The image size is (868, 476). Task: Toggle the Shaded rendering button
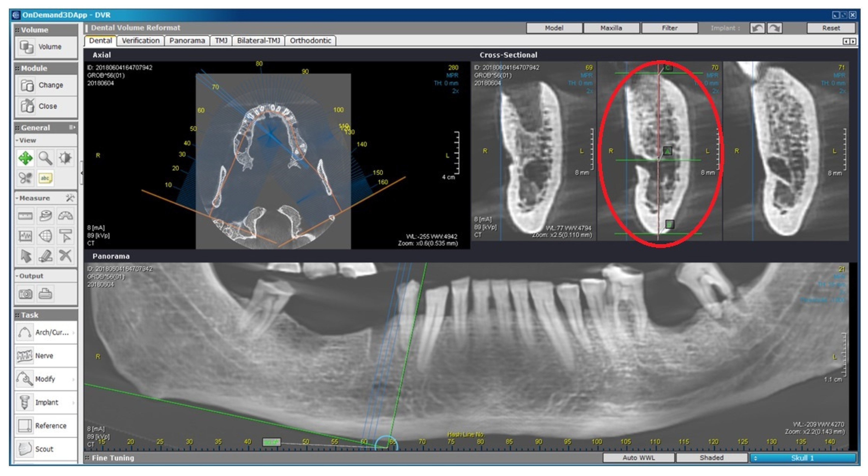tap(711, 458)
